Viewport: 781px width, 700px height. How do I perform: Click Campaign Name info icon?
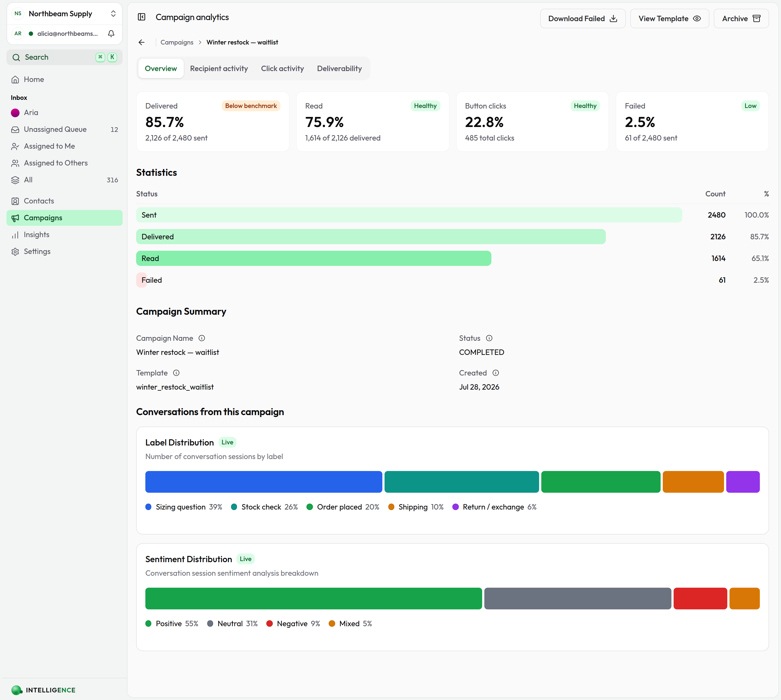pyautogui.click(x=202, y=338)
